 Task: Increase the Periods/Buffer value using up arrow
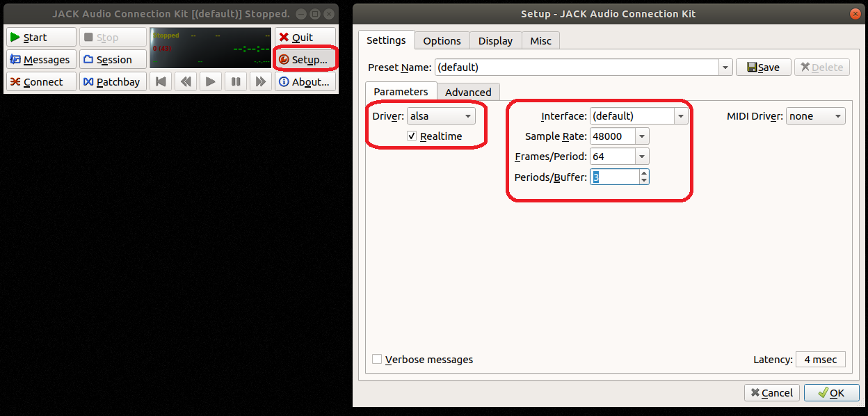click(x=644, y=173)
